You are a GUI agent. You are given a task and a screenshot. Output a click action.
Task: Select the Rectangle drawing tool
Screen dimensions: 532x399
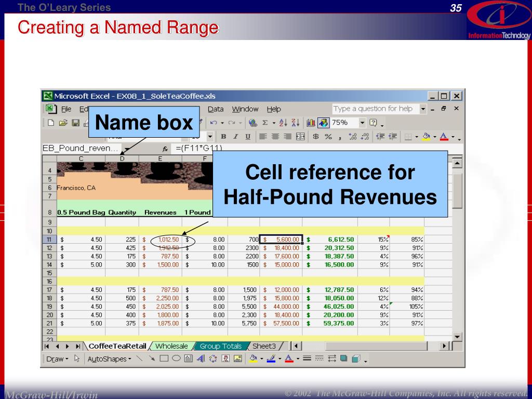click(164, 358)
